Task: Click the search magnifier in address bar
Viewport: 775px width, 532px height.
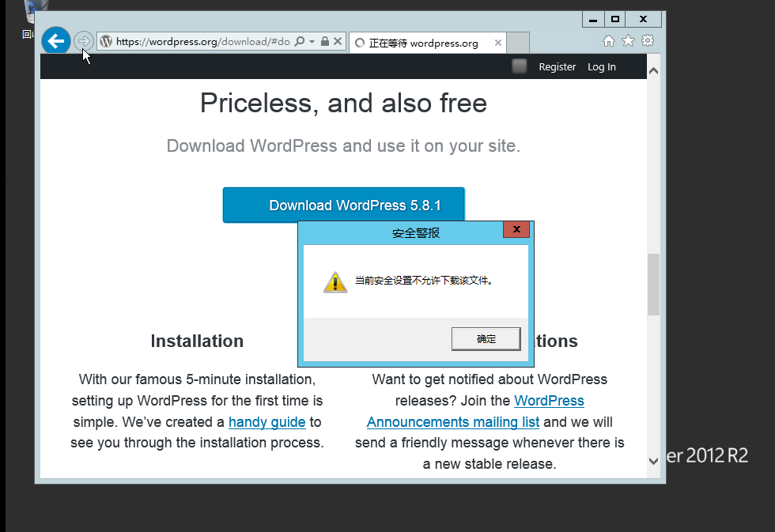Action: (x=298, y=41)
